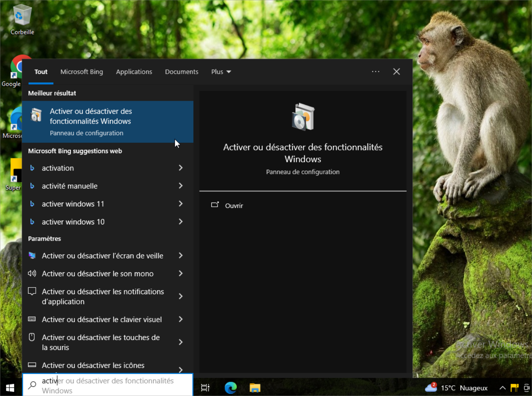The image size is (532, 396).
Task: Click the search magnifier icon
Action: click(32, 385)
